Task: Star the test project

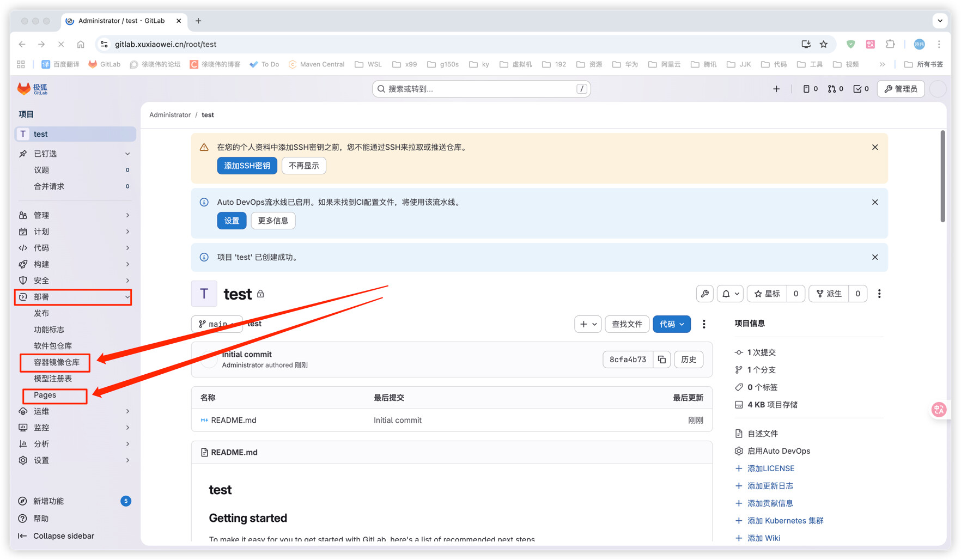Action: tap(767, 294)
